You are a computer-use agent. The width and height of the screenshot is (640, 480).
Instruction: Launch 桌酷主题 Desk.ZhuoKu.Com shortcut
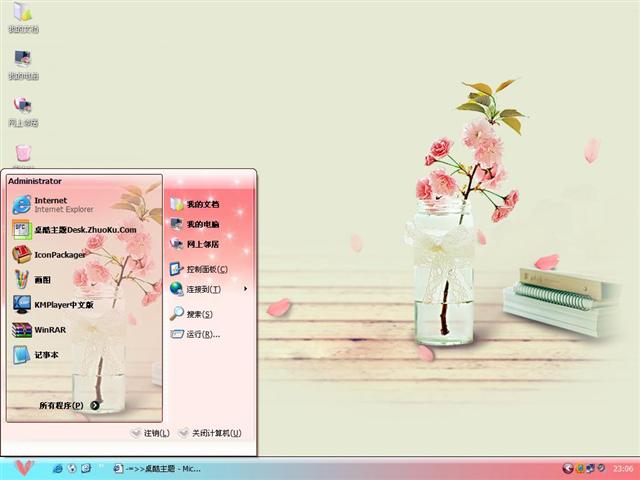(74, 230)
